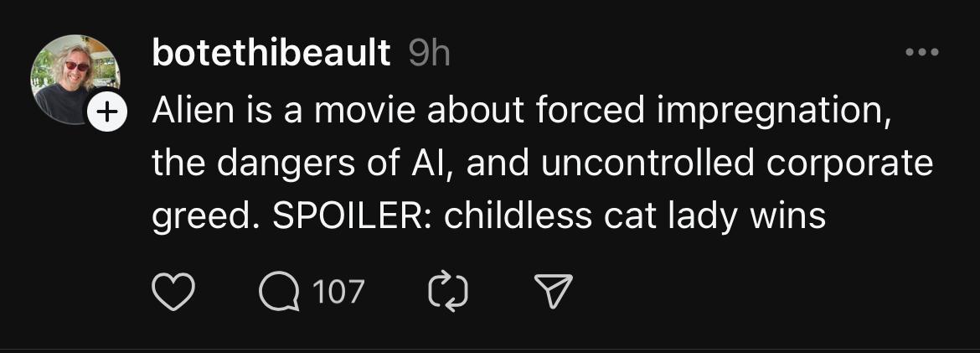Click the 9h timestamp
Screen dimensions: 980x353
point(428,55)
